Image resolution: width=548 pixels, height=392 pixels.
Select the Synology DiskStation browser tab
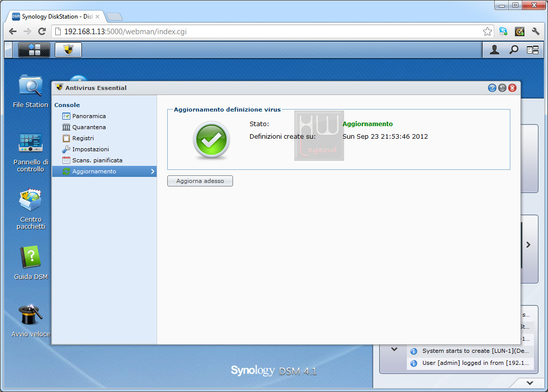click(x=56, y=17)
